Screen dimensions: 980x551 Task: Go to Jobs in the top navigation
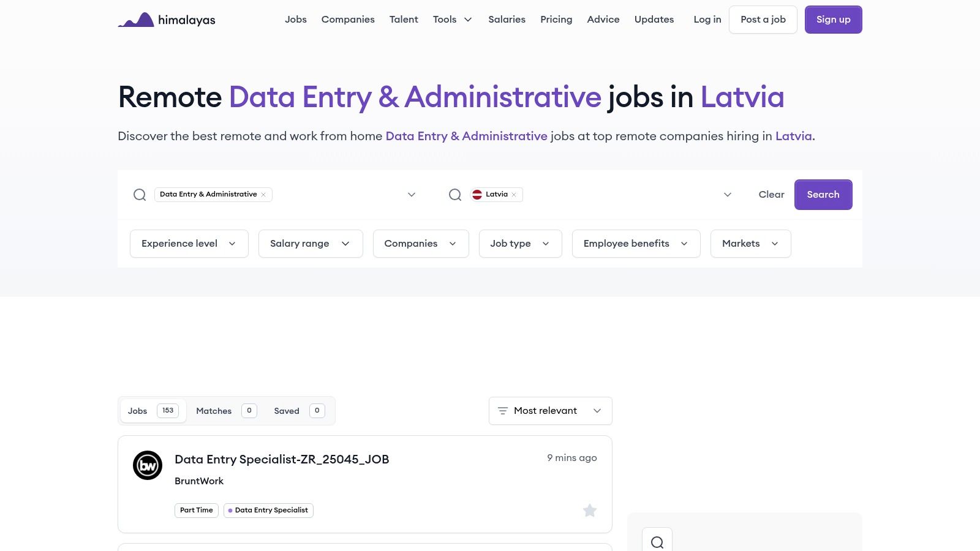296,20
